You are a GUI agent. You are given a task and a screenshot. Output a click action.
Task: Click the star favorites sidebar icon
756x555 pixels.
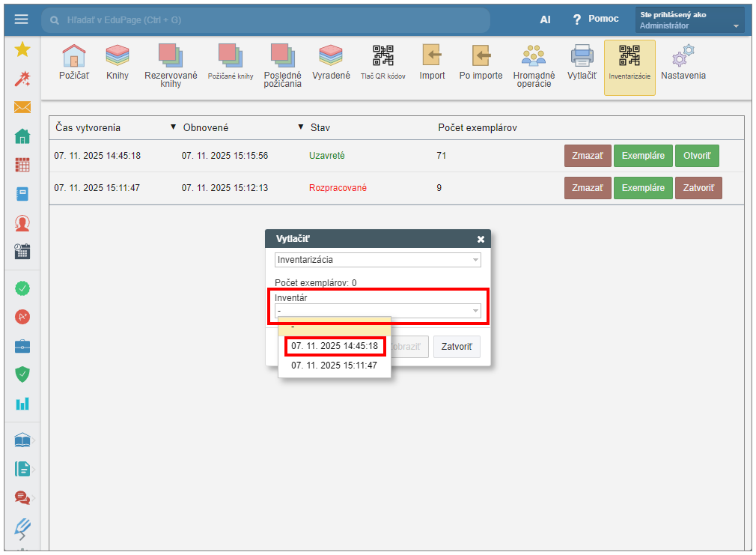pos(22,49)
